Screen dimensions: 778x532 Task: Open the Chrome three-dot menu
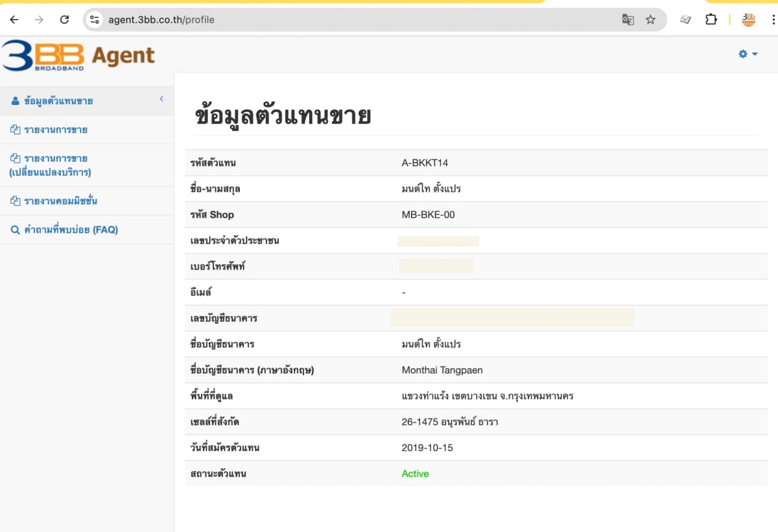pos(773,19)
